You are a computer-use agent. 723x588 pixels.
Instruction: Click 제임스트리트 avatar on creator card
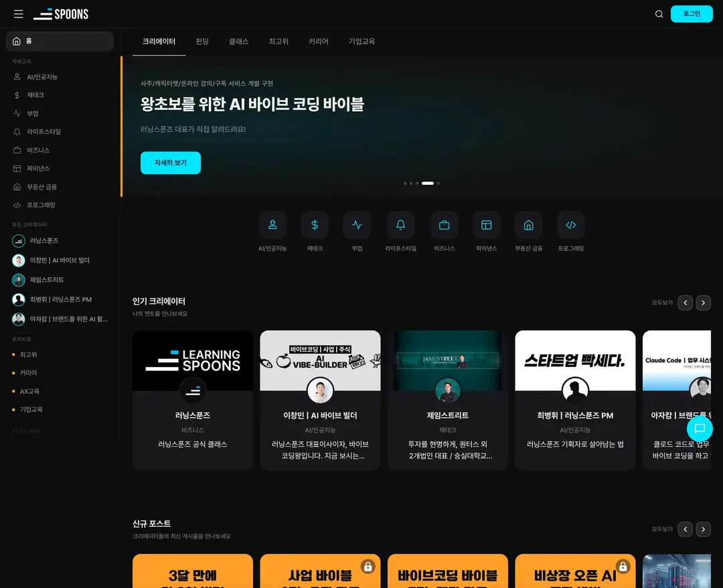click(448, 390)
